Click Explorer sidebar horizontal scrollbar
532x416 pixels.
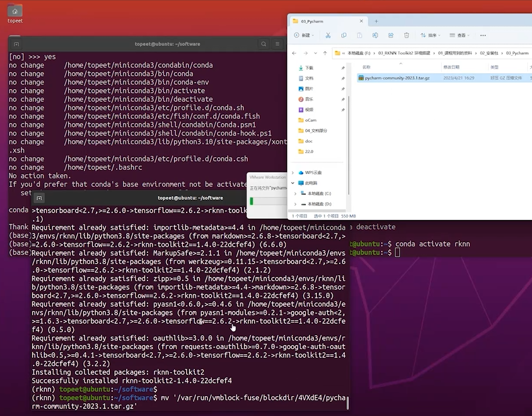point(317,211)
